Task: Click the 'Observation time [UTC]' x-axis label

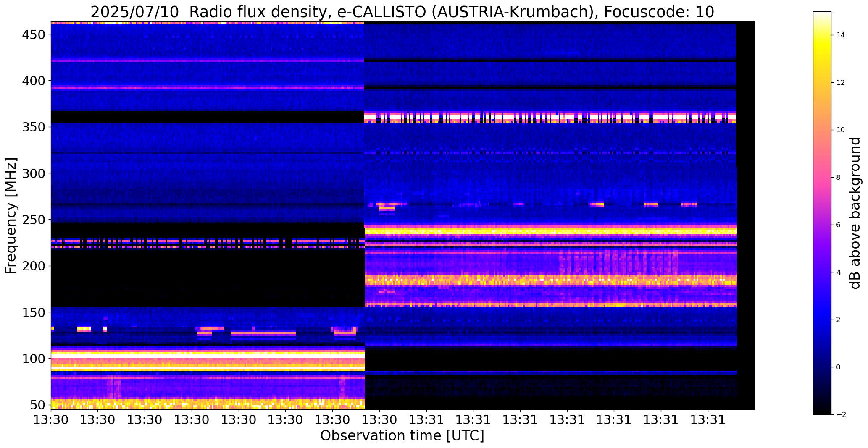Action: point(402,435)
